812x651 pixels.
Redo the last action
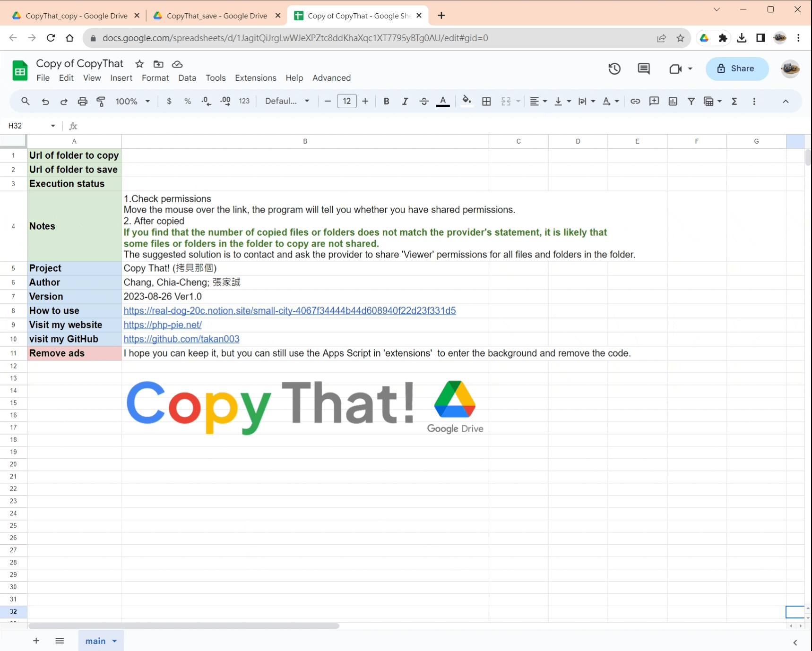click(x=64, y=101)
